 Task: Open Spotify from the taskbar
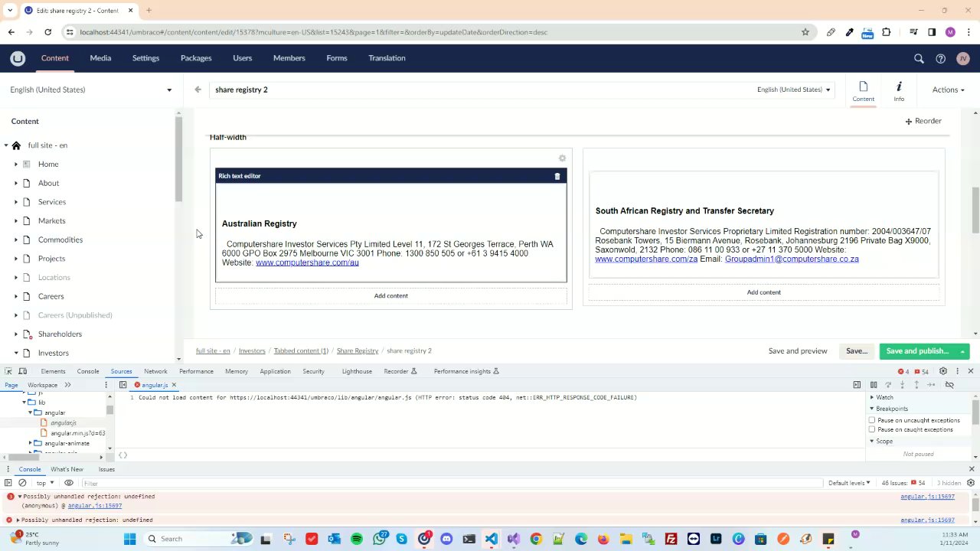357,539
